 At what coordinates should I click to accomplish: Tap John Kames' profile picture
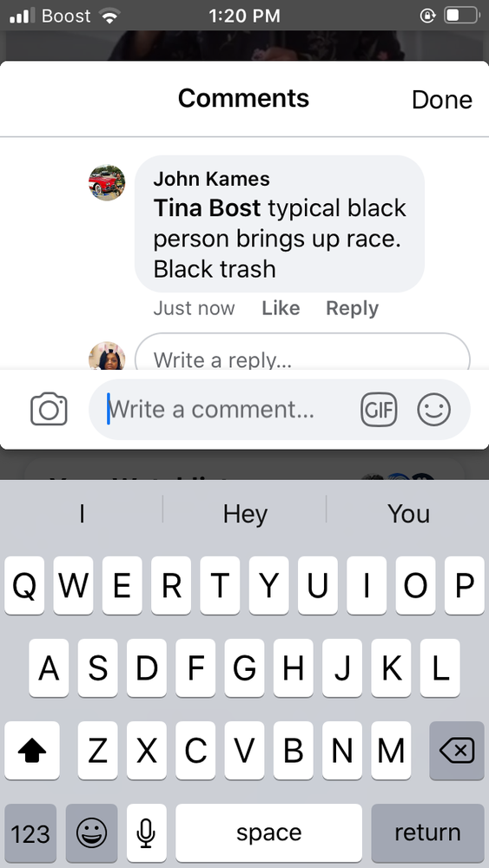pos(107,182)
